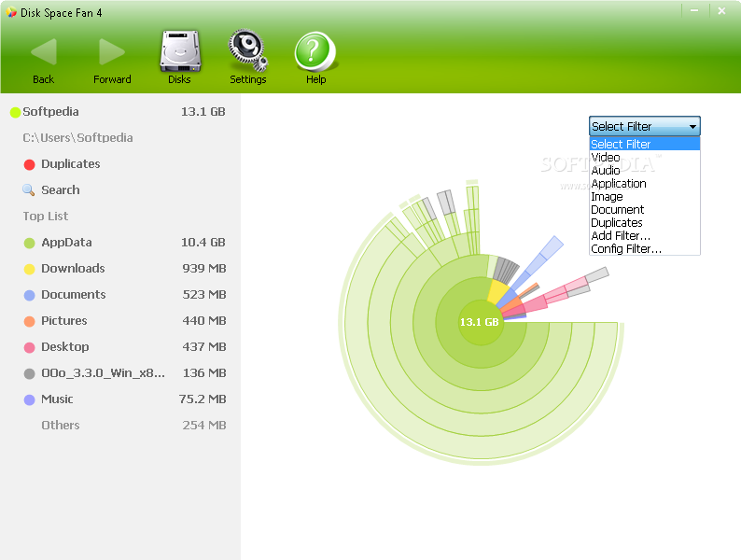Click the 523 MB Documents size

[204, 294]
